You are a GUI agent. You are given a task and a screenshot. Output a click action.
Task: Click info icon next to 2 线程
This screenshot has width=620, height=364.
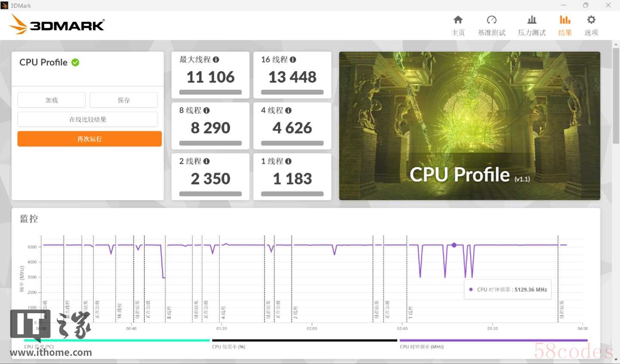pyautogui.click(x=207, y=161)
